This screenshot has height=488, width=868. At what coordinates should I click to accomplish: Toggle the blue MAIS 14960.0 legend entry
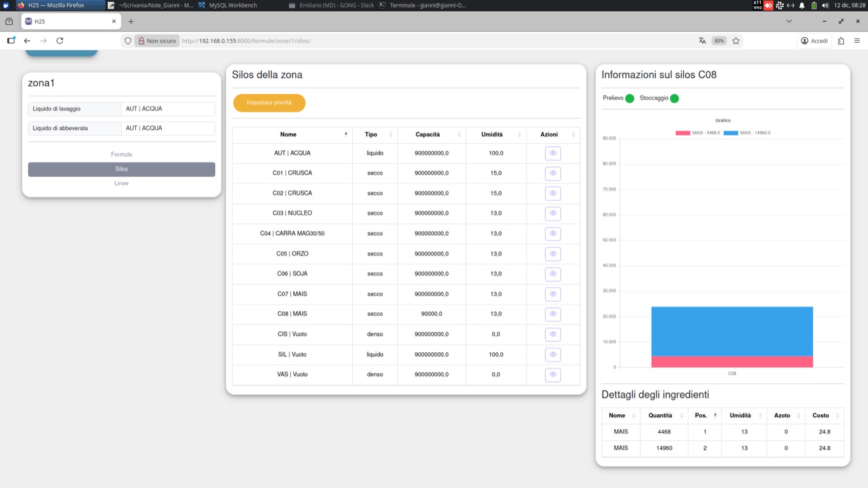pos(747,133)
